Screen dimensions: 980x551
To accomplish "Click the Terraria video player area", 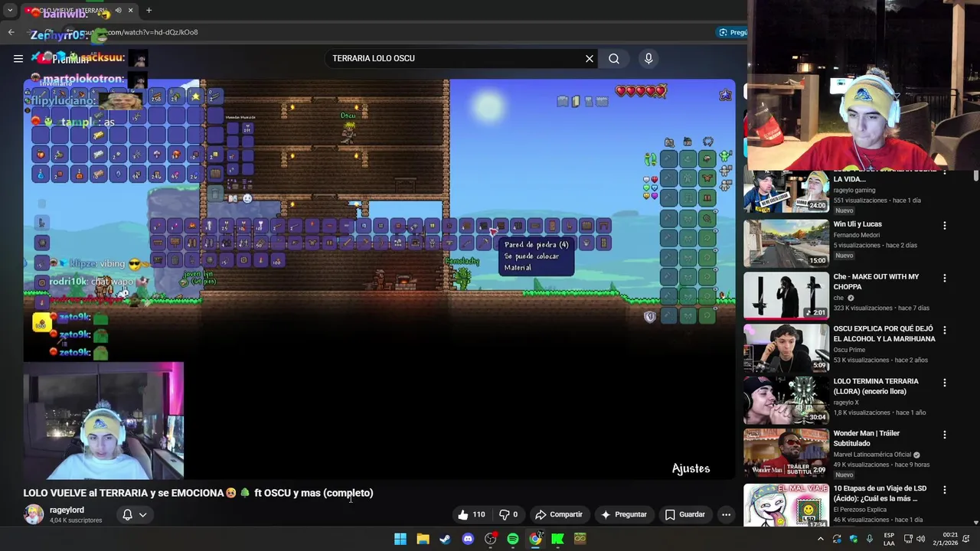I will pos(379,279).
